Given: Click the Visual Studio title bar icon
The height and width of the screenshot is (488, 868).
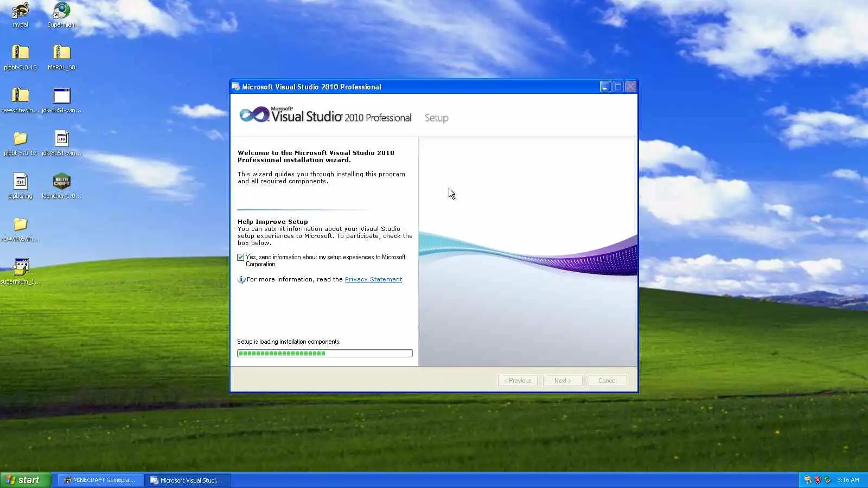Looking at the screenshot, I should pyautogui.click(x=235, y=87).
